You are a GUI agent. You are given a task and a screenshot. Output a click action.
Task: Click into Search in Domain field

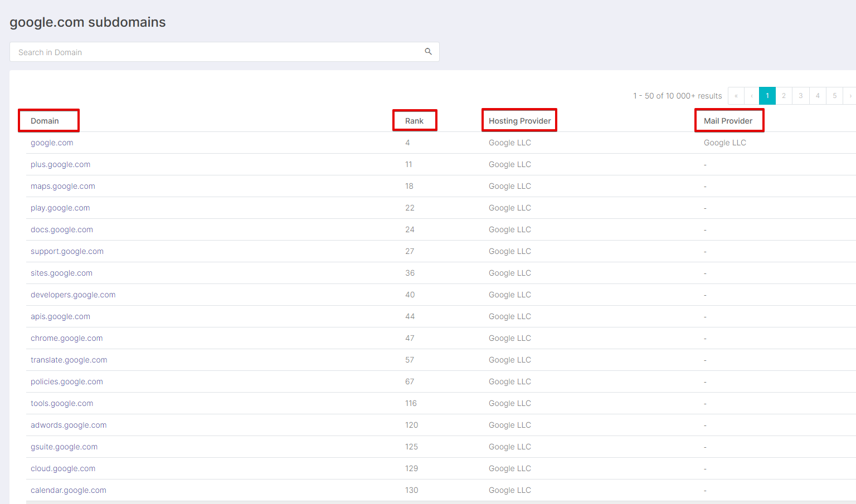[217, 52]
